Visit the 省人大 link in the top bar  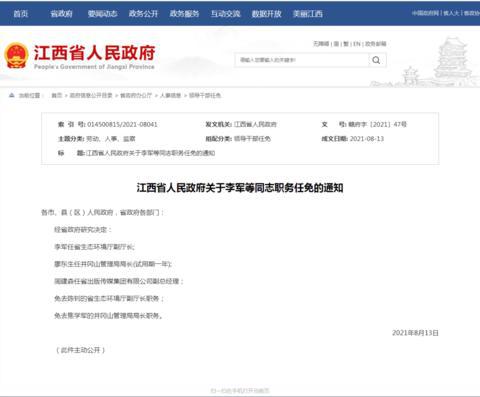click(451, 13)
